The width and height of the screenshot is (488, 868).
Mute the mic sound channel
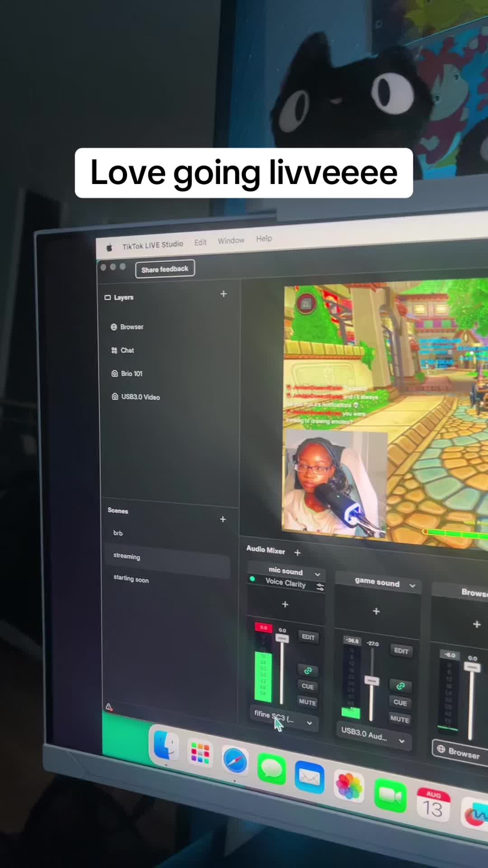307,702
